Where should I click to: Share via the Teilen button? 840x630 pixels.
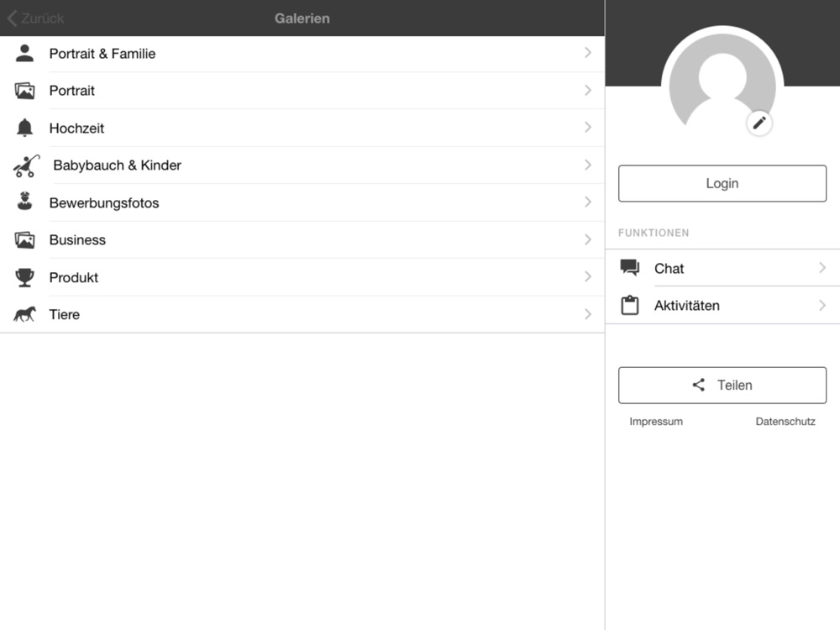pos(722,386)
